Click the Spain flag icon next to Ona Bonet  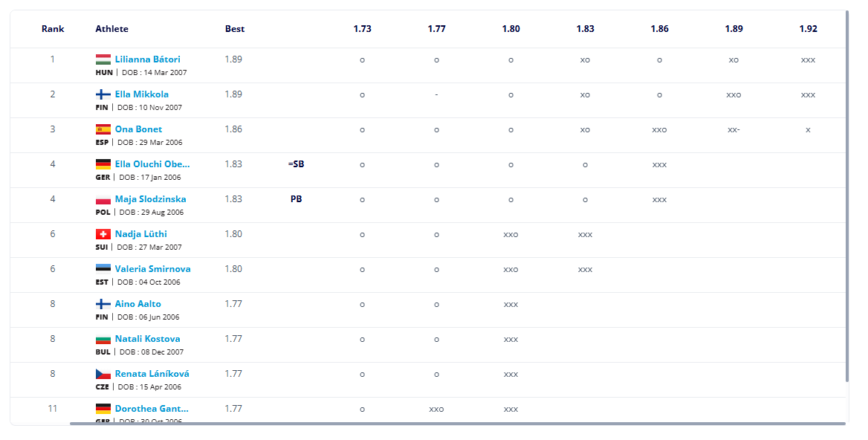[103, 129]
